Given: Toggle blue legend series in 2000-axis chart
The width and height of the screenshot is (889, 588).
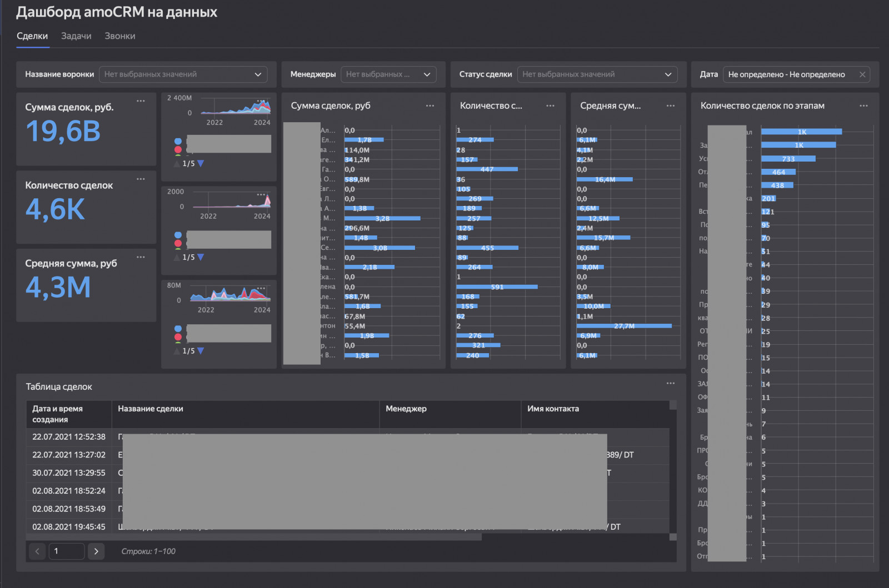Looking at the screenshot, I should pyautogui.click(x=178, y=235).
